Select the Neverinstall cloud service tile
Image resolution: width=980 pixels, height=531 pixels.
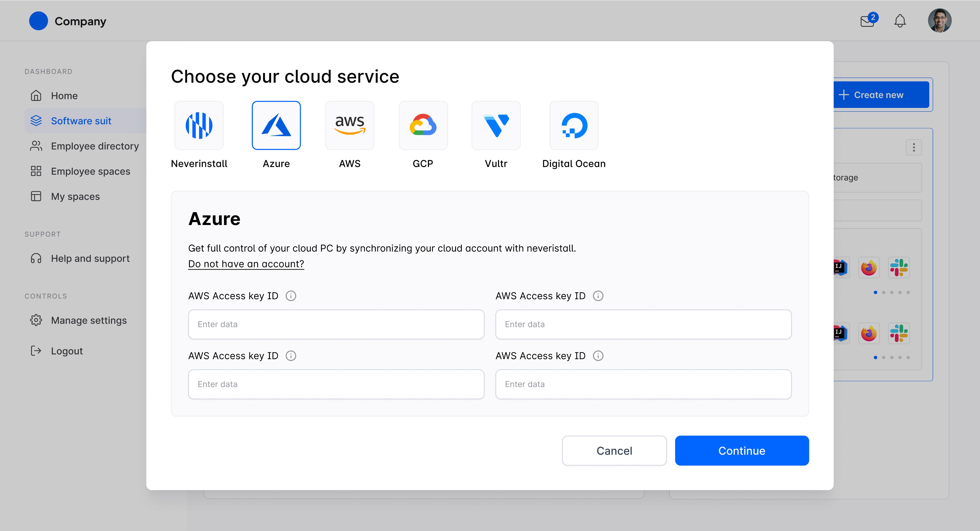pyautogui.click(x=199, y=126)
